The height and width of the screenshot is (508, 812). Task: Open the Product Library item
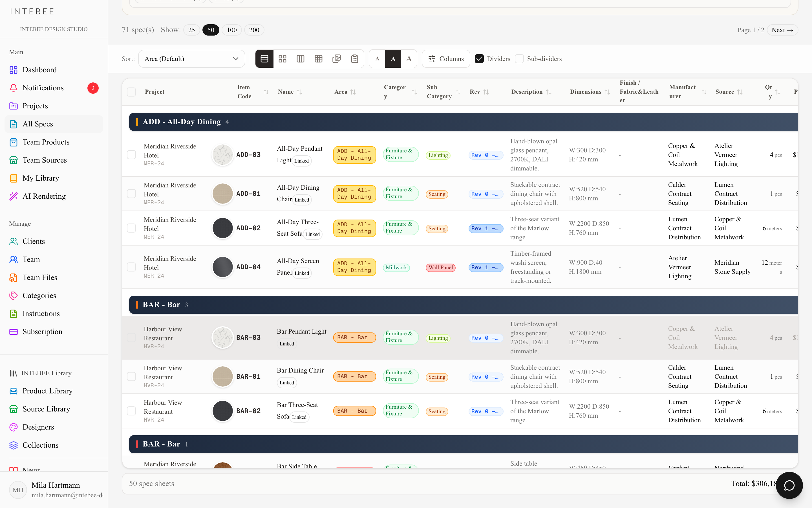tap(54, 391)
